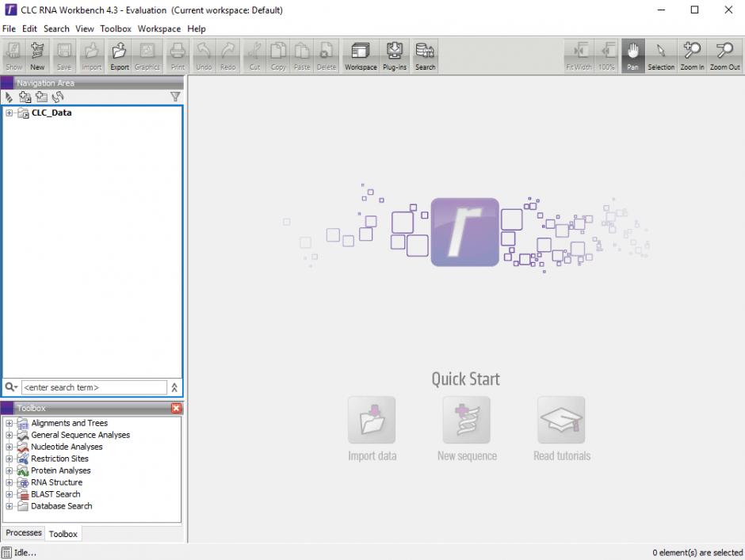Expand Protein Analyses in Toolbox
Image resolution: width=745 pixels, height=560 pixels.
coord(9,470)
